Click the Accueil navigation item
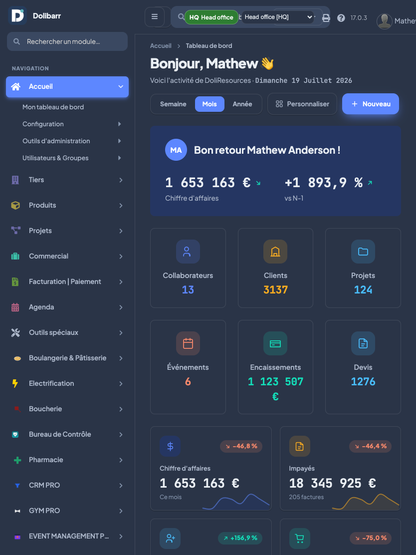Viewport: 416px width, 555px height. click(x=67, y=87)
